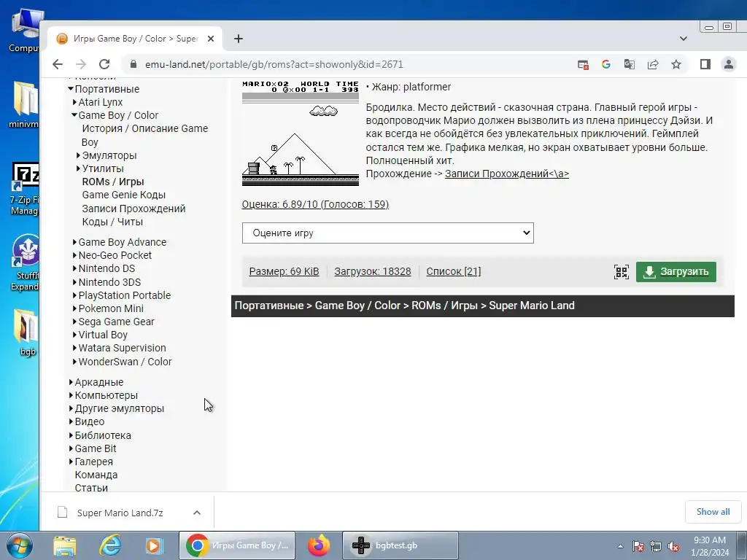Open Видео category
Screen dimensions: 747x560
90,422
